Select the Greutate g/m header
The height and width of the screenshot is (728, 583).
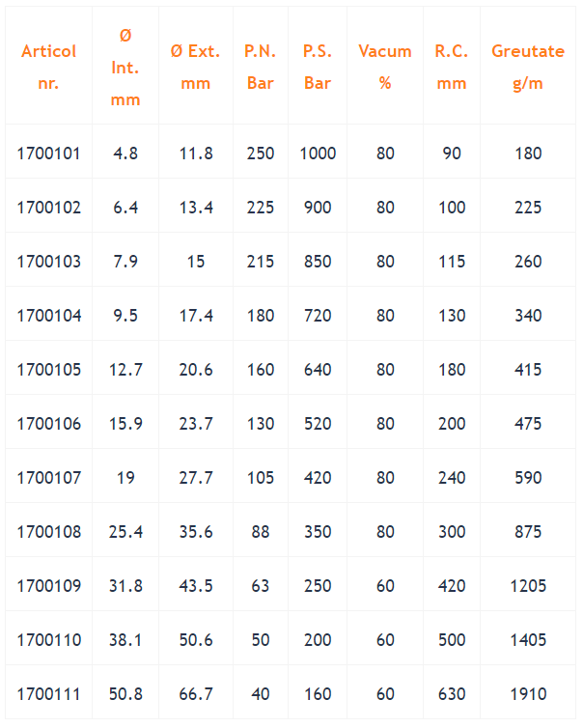pos(528,67)
